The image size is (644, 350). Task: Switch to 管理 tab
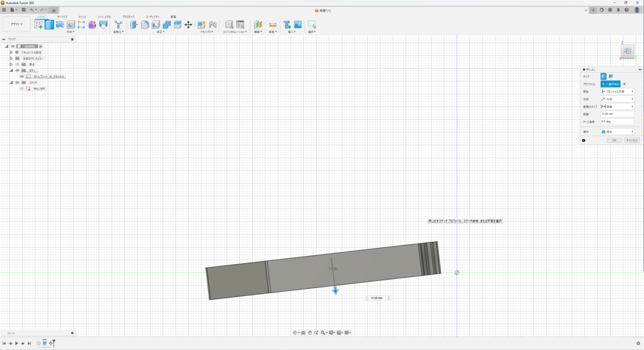(173, 17)
